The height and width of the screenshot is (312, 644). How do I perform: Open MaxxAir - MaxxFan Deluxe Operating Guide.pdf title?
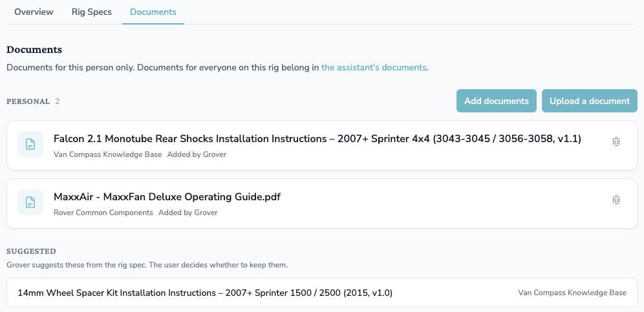tap(167, 197)
